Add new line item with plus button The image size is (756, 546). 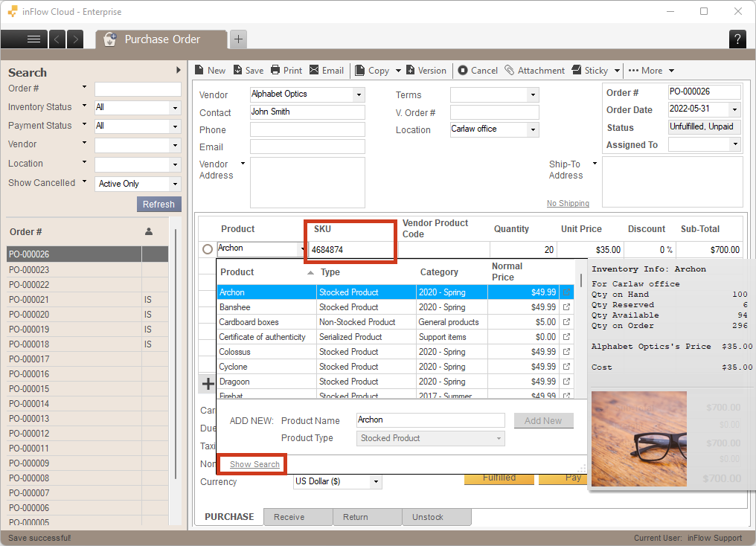click(208, 384)
